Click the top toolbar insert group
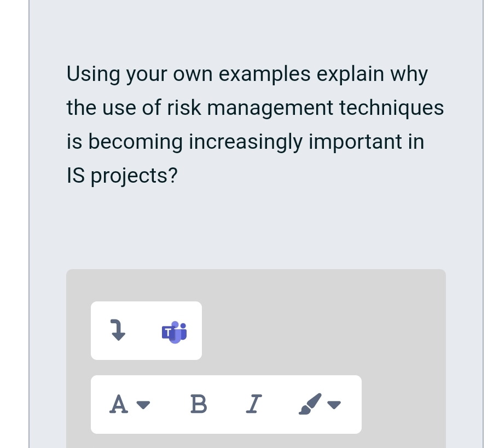 click(x=146, y=330)
